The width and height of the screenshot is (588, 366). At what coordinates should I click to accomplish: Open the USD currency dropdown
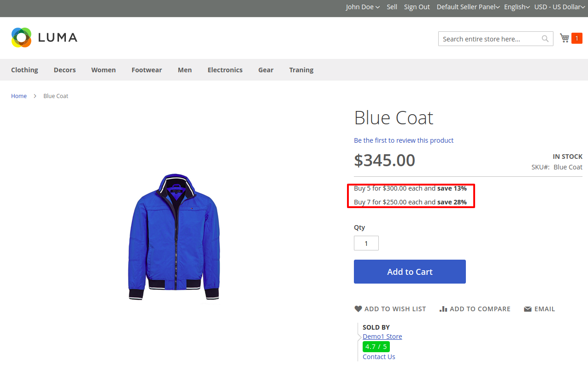tap(559, 7)
